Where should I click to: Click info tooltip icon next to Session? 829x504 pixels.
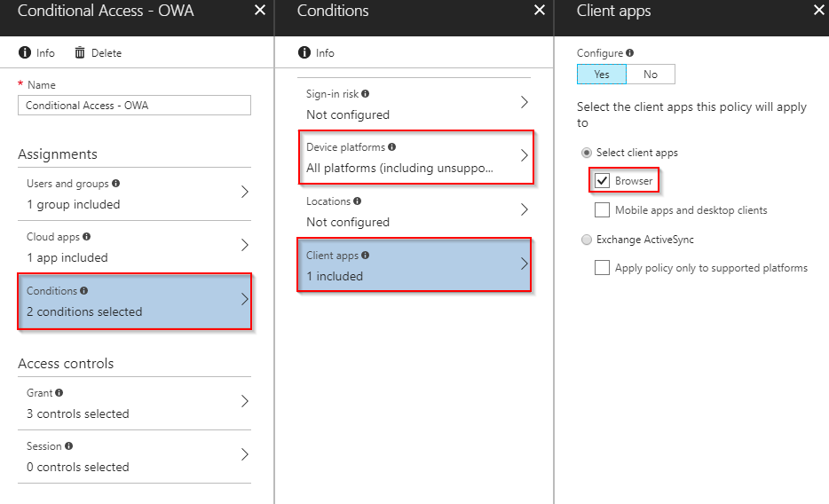click(68, 446)
